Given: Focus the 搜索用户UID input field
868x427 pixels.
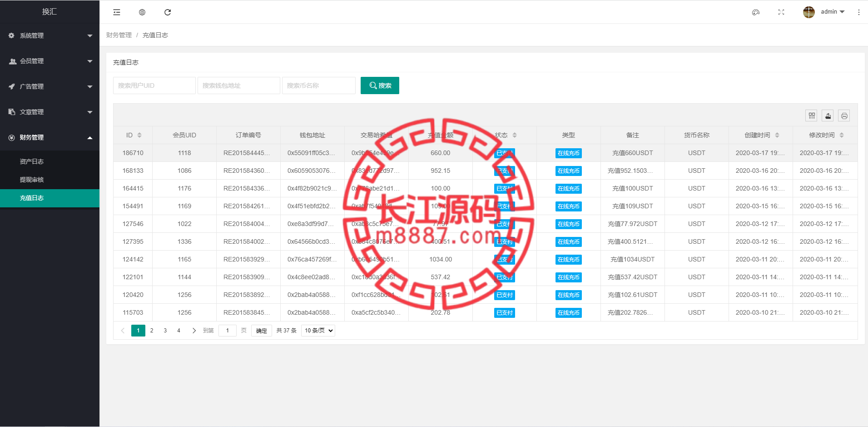Looking at the screenshot, I should (x=154, y=85).
